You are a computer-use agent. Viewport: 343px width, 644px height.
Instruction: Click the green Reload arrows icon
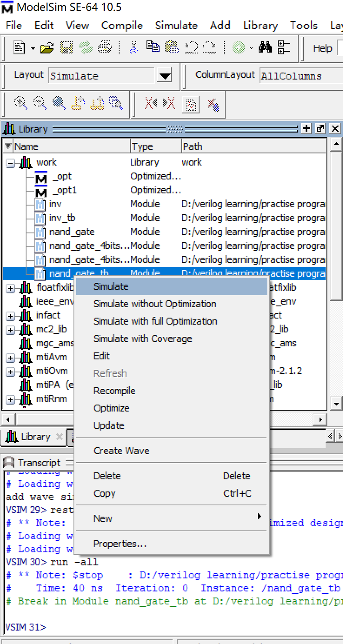coord(85,47)
